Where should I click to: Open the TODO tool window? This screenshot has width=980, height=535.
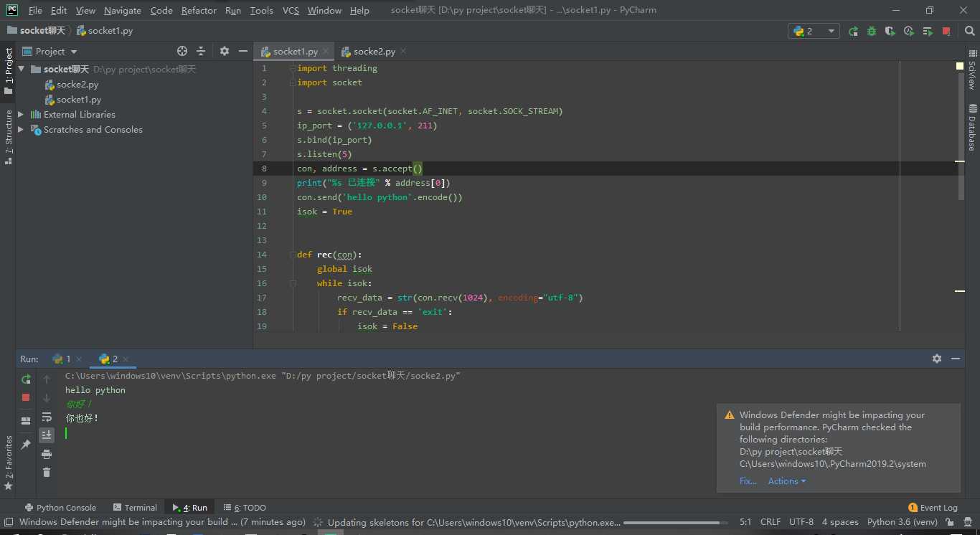245,507
